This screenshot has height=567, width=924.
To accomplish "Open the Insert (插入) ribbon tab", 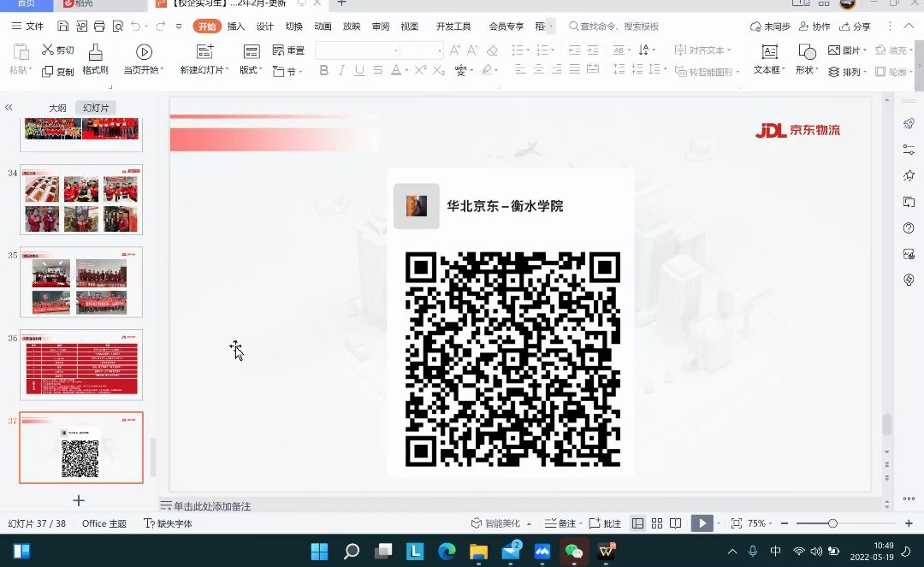I will click(235, 27).
